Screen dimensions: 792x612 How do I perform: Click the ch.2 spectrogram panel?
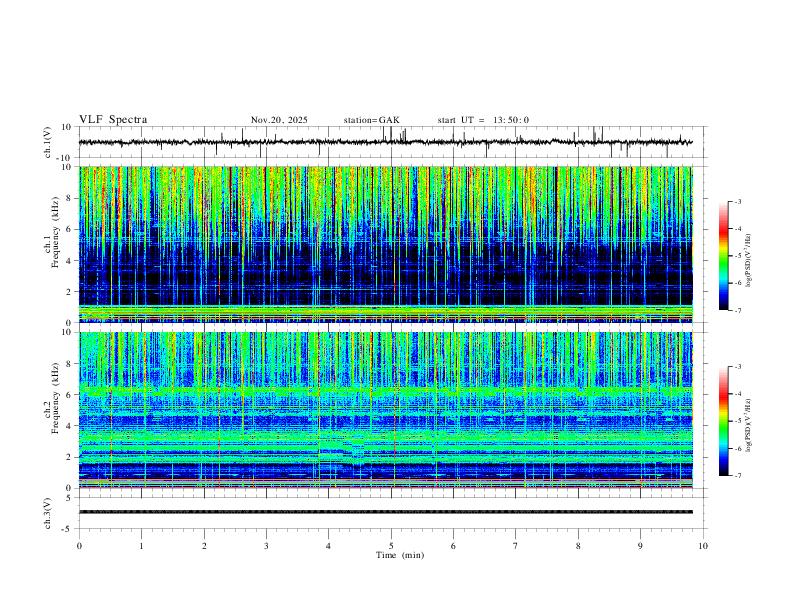pos(385,410)
